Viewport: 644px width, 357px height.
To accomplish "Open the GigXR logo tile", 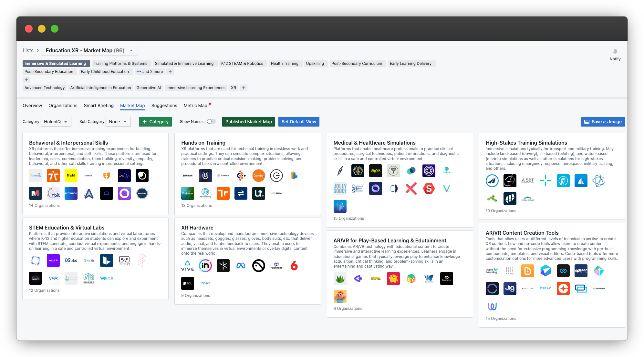I will (375, 171).
